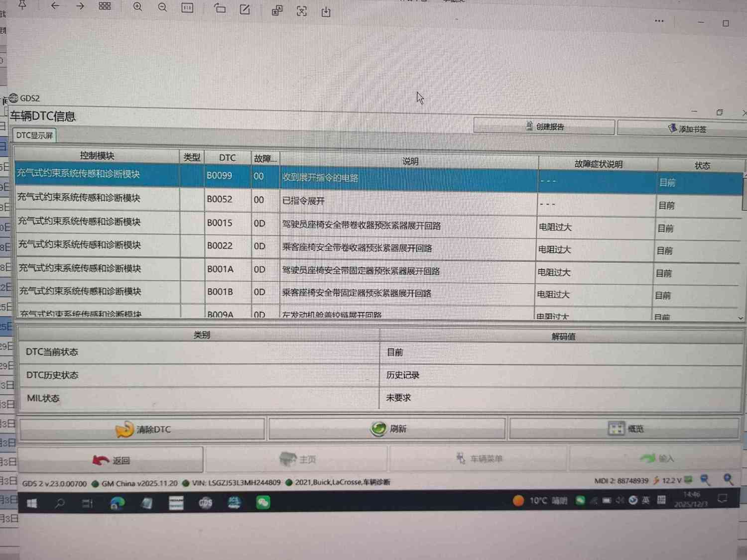Viewport: 747px width, 560px height.
Task: Click the rotate image icon in viewer
Action: [x=220, y=8]
